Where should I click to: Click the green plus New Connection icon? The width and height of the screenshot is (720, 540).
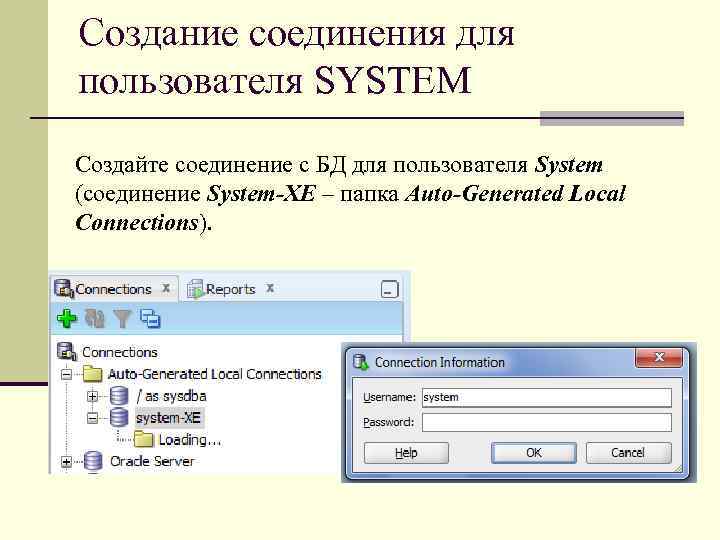67,318
